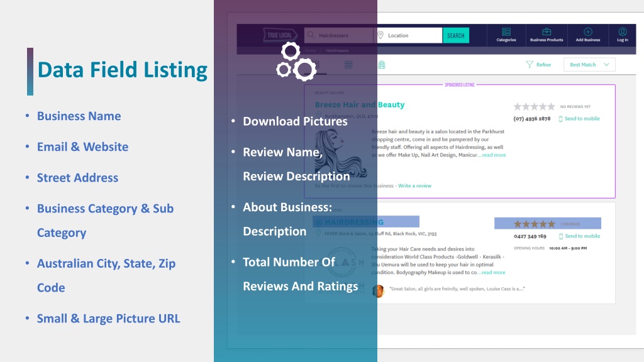
Task: Click the Refine filter button
Action: [x=538, y=65]
